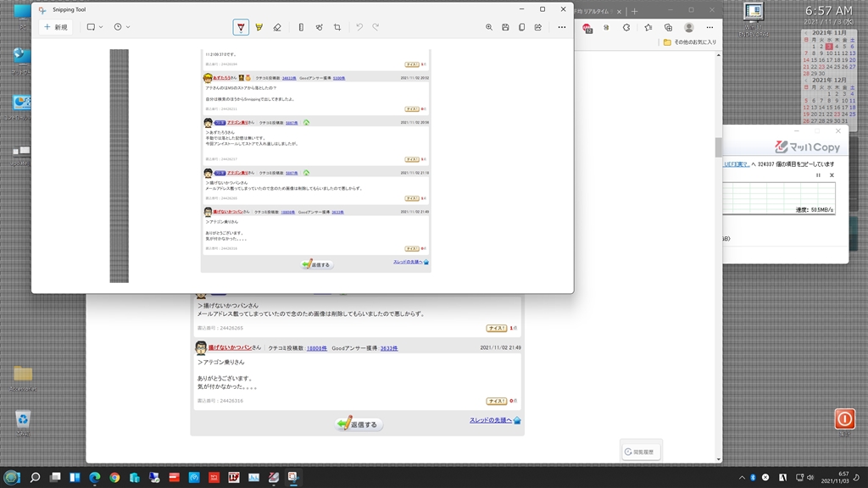
Task: Click the copy speed graph
Action: (779, 197)
